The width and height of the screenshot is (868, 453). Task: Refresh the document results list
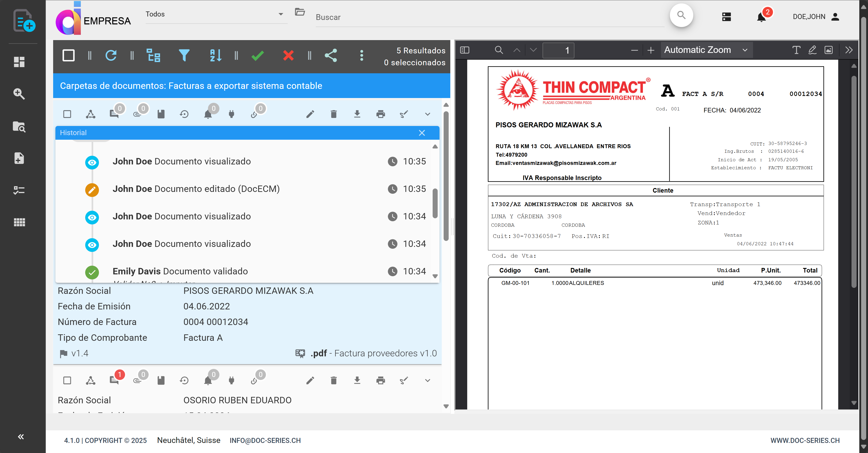point(111,55)
